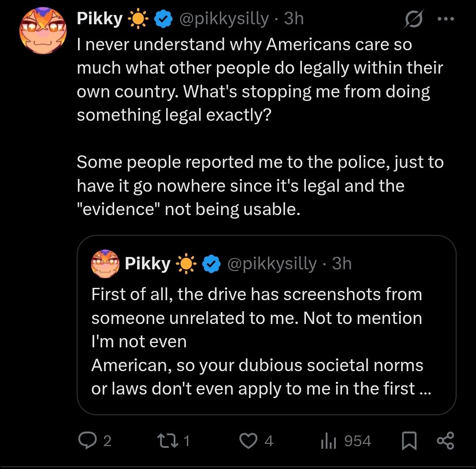The height and width of the screenshot is (469, 476).
Task: Repost this tweet via retweet icon
Action: [166, 440]
